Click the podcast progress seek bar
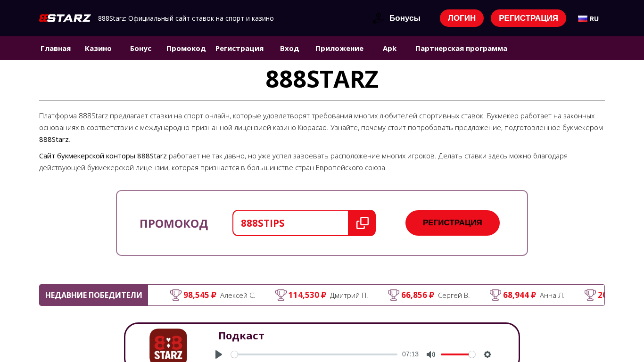644x362 pixels. click(314, 354)
